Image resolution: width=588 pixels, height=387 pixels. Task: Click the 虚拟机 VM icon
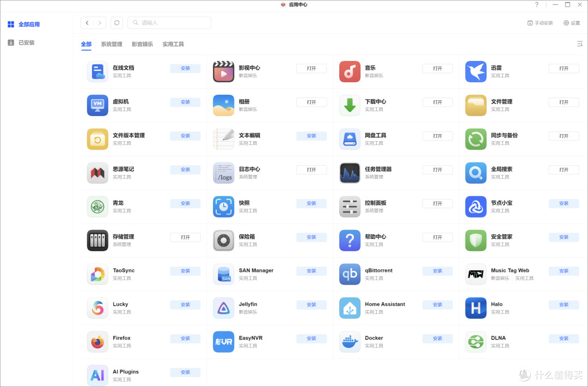click(97, 105)
